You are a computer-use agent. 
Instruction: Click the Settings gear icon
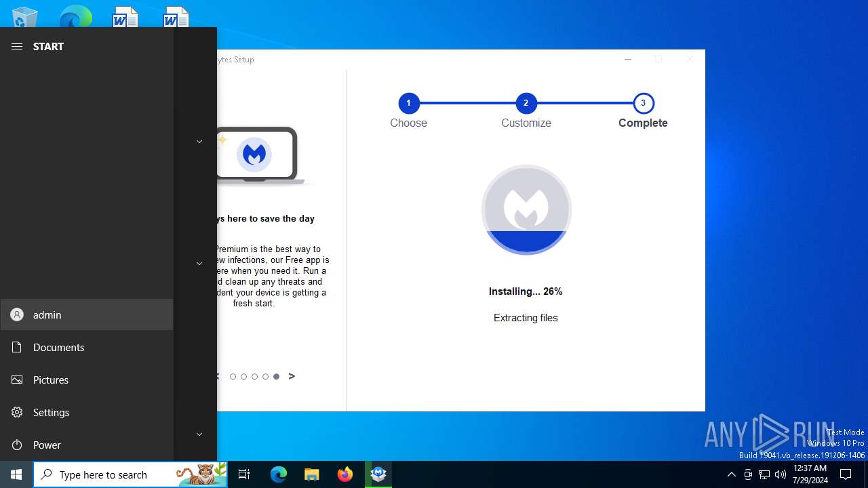pyautogui.click(x=17, y=412)
